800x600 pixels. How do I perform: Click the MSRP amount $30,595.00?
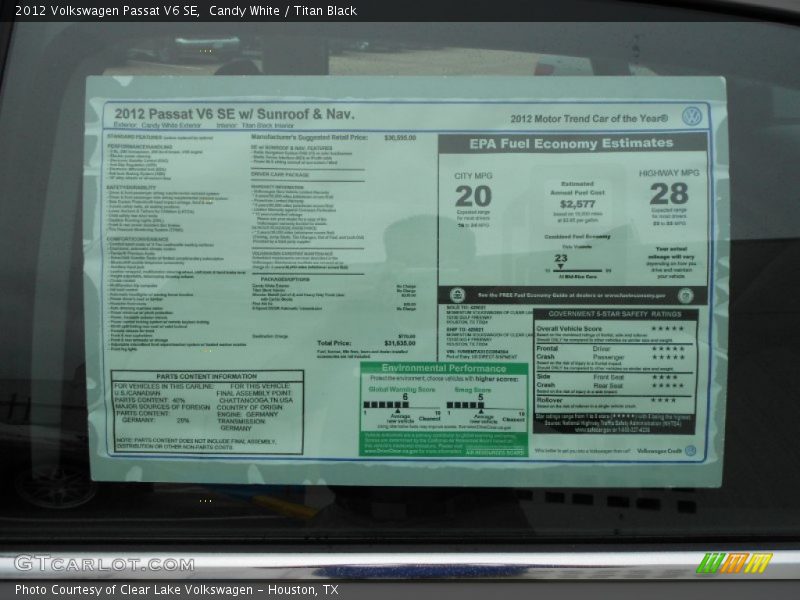click(x=400, y=138)
